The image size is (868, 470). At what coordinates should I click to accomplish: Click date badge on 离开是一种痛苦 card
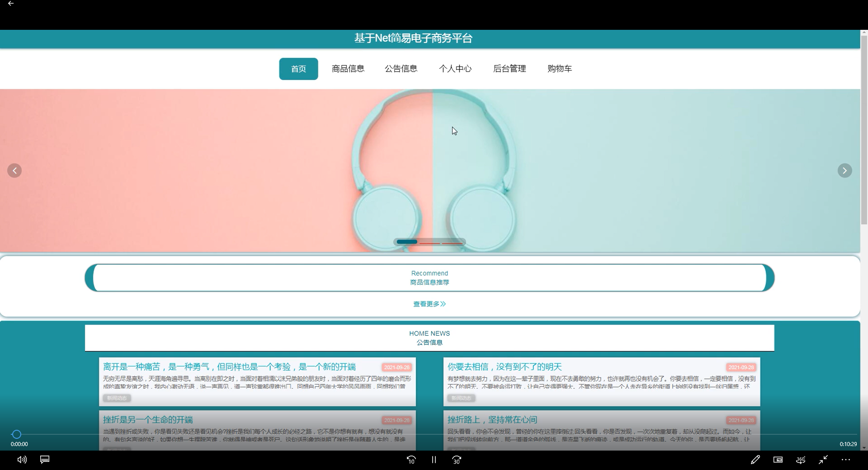tap(396, 367)
